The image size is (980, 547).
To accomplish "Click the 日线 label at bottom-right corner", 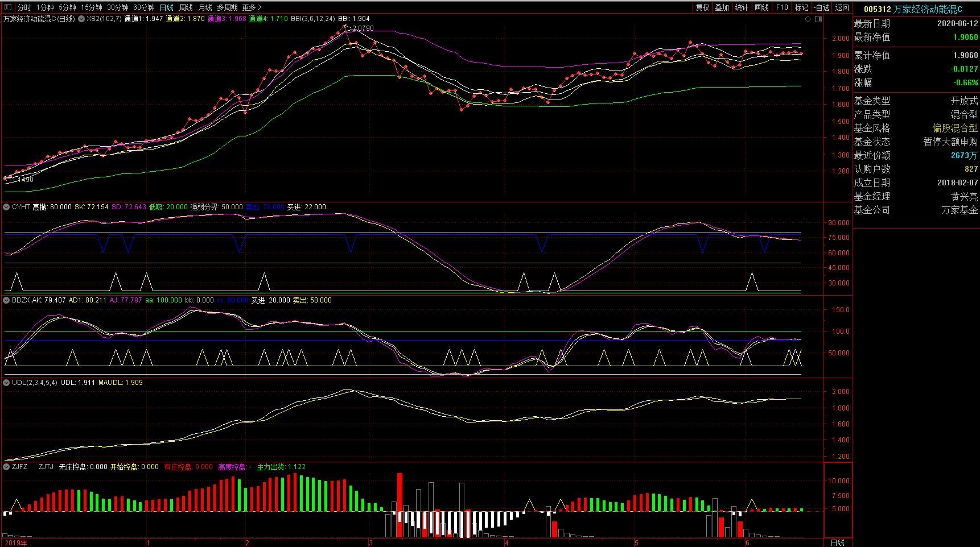I will [x=838, y=542].
